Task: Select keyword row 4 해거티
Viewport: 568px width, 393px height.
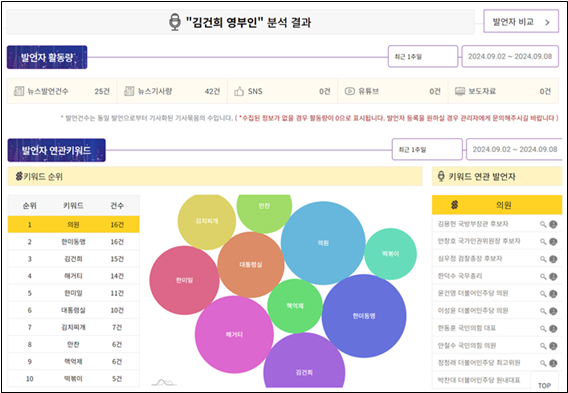Action: coord(74,276)
